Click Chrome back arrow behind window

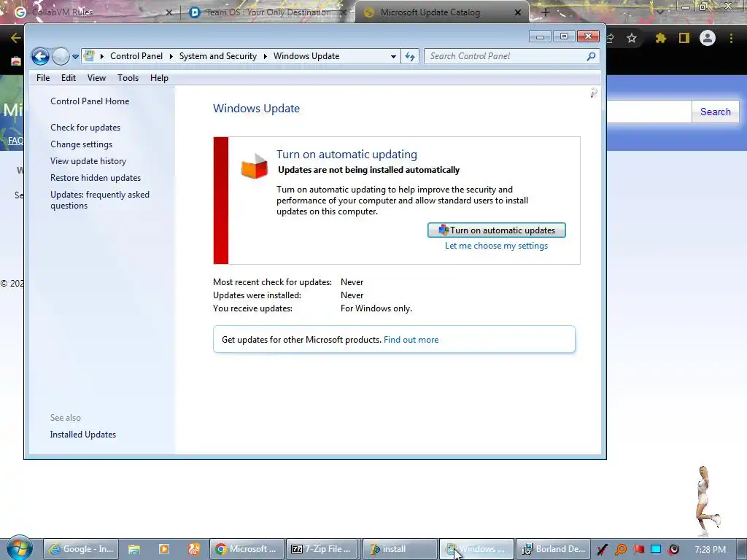[x=16, y=38]
